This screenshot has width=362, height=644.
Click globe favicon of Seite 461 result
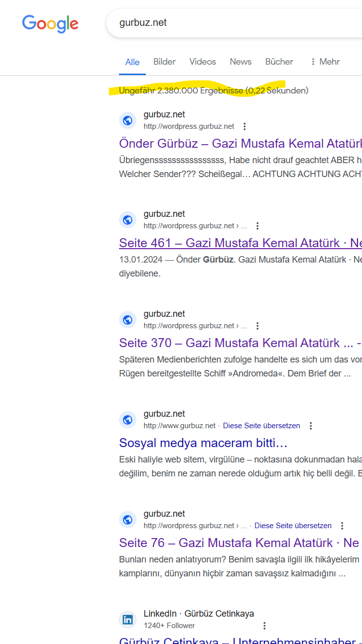127,220
